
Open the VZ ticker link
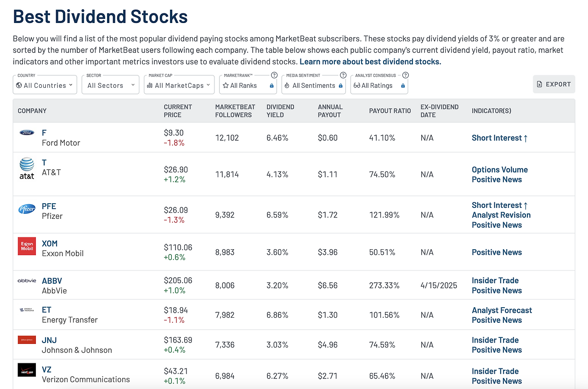tap(46, 369)
